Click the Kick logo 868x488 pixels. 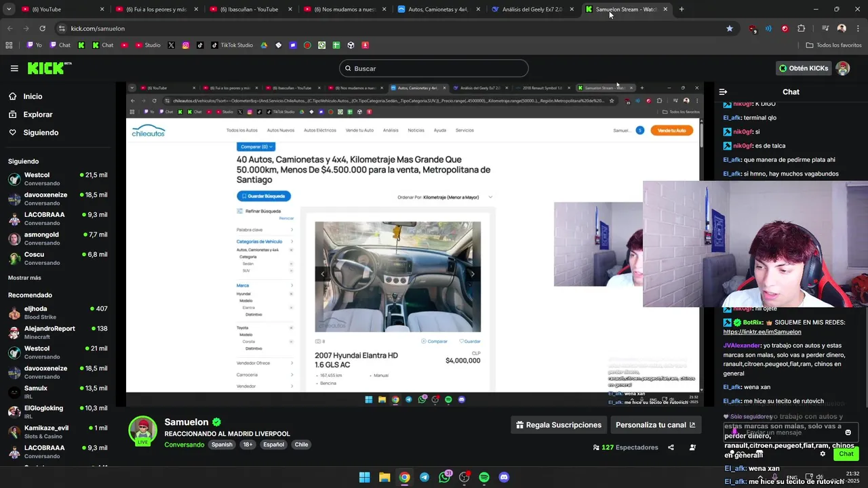[x=49, y=68]
